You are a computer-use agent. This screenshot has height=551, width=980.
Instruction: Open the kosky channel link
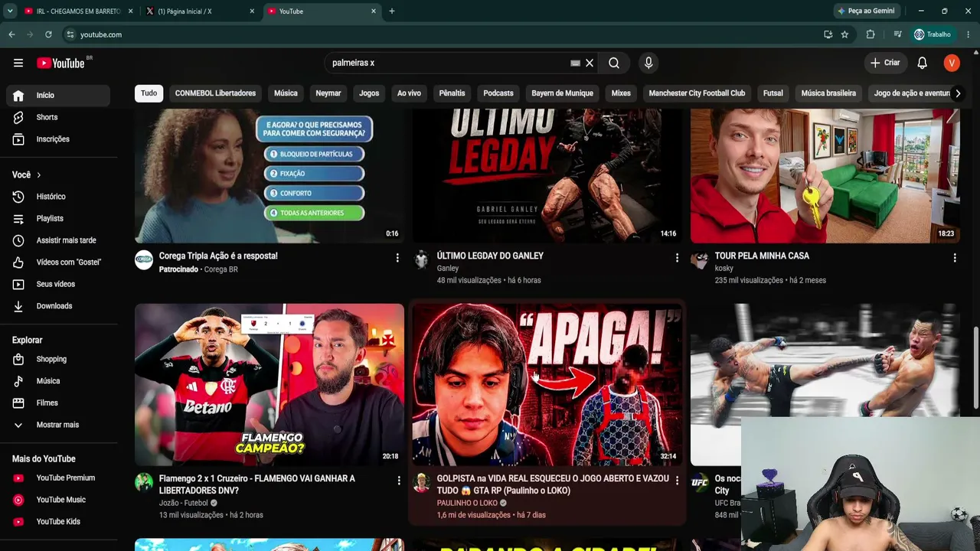coord(724,269)
